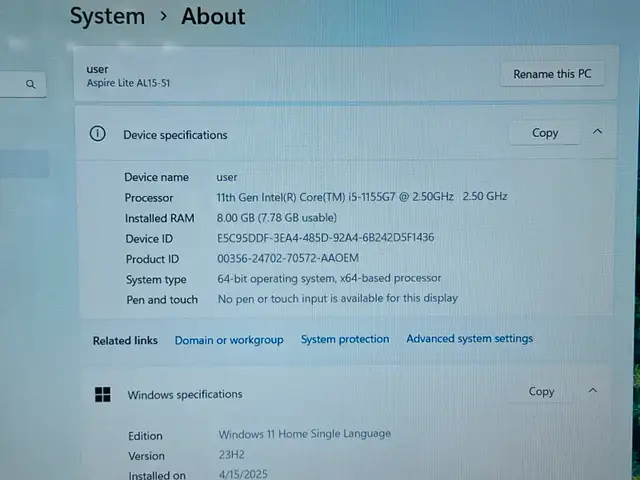Select the Aspire Lite AL15-51 model text
Viewport: 640px width, 480px height.
128,83
